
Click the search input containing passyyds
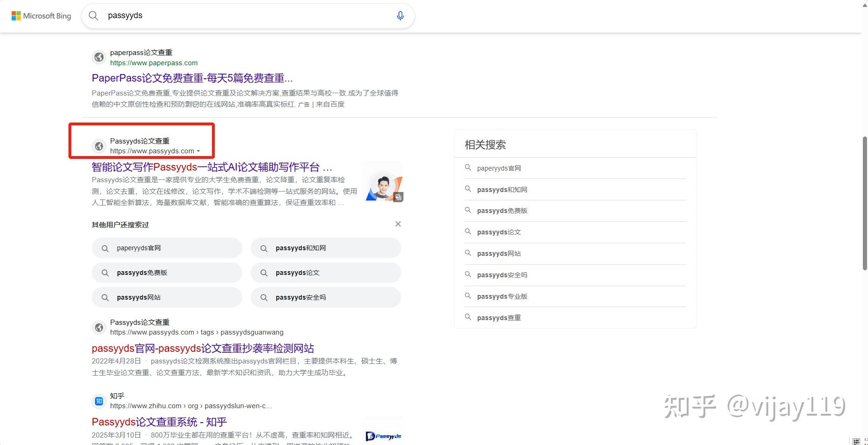point(233,15)
